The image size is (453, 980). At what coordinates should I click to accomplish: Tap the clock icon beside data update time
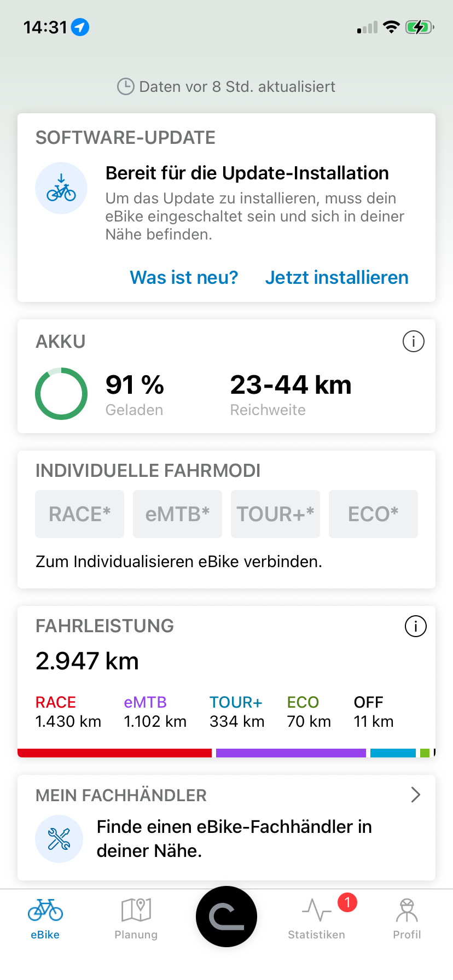pos(126,86)
